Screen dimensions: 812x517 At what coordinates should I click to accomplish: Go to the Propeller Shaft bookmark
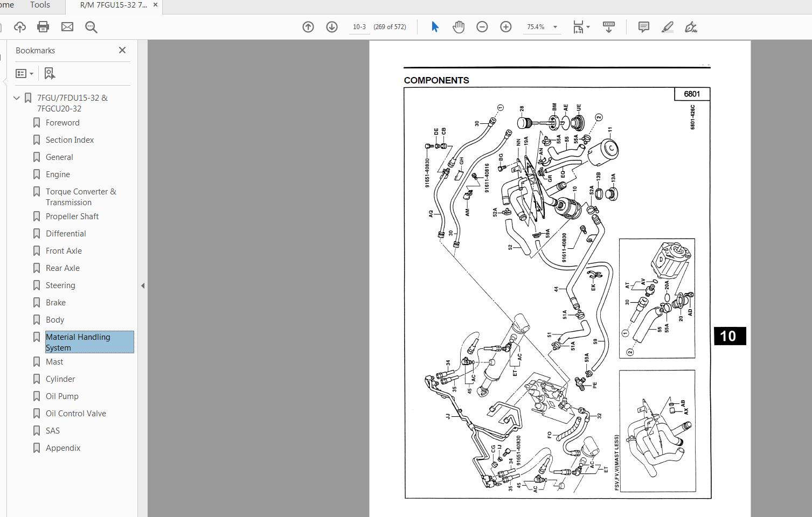click(72, 216)
